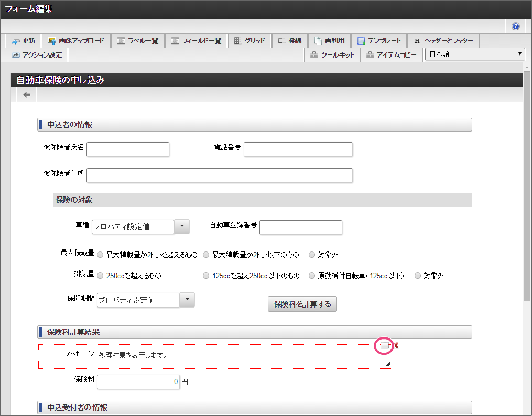
Task: Open テンプレート template tool
Action: (x=379, y=41)
